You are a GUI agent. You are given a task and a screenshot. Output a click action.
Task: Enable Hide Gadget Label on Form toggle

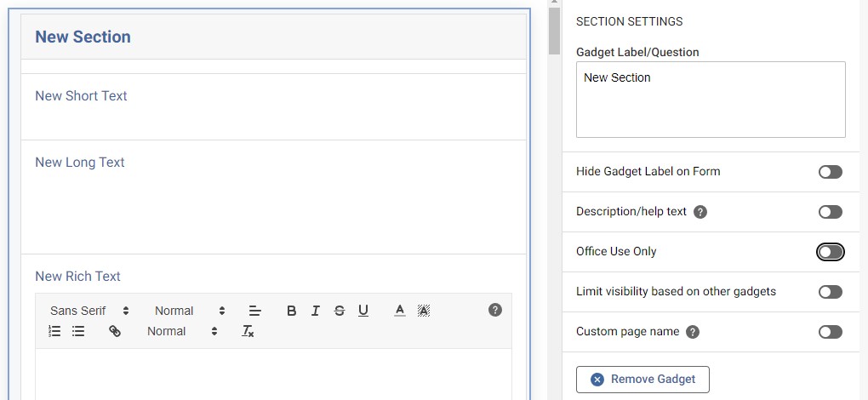[x=830, y=172]
